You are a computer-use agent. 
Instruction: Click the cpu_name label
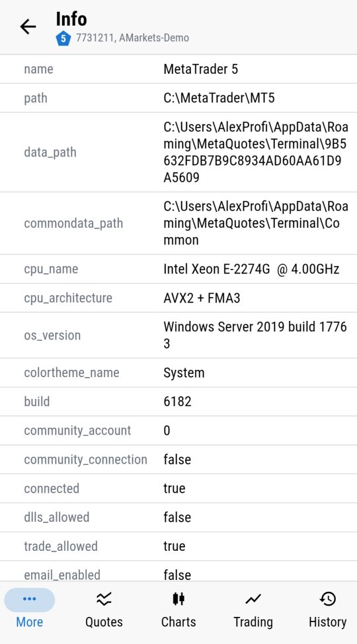[51, 269]
